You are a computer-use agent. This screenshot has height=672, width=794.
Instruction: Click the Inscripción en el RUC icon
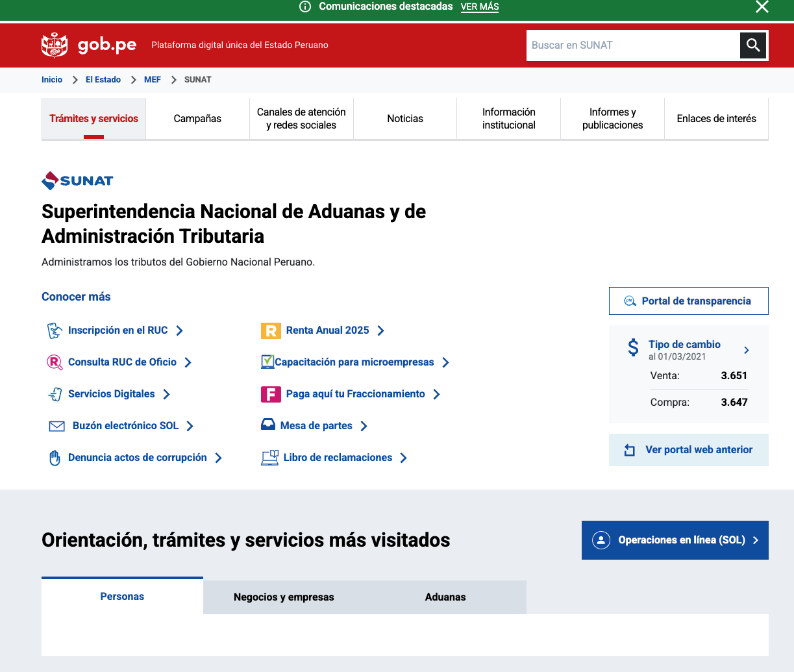(x=55, y=330)
